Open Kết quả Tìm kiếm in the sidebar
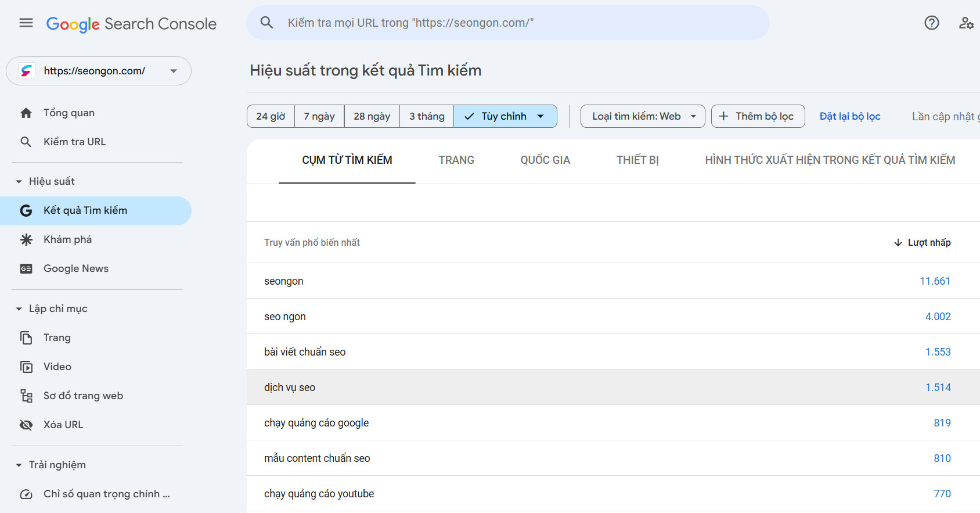Viewport: 980px width, 513px height. pos(96,210)
